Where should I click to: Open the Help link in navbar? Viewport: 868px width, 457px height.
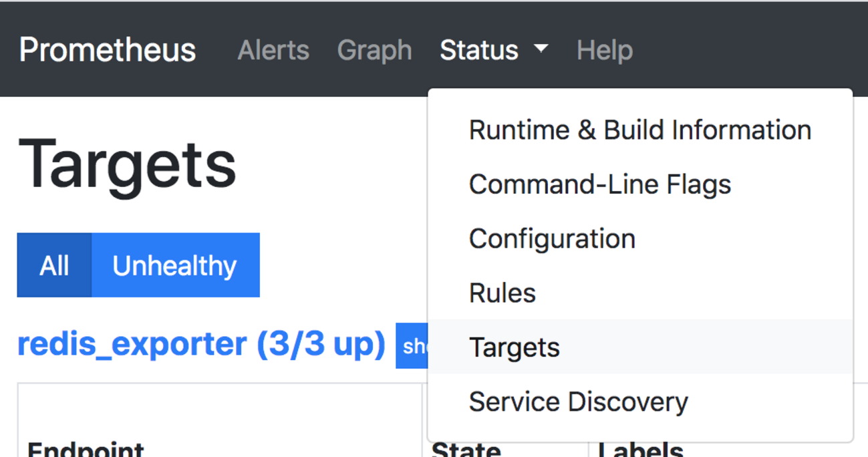coord(604,50)
